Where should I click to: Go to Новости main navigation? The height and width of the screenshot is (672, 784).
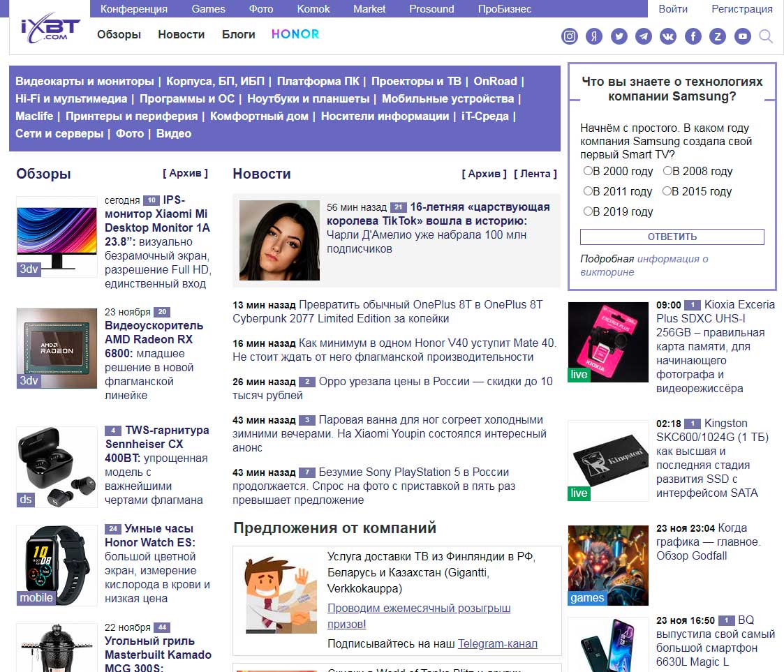[182, 34]
